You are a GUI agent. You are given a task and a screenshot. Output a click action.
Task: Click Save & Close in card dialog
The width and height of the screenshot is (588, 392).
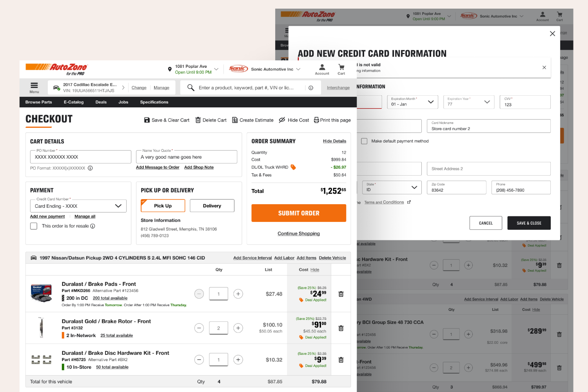pos(529,223)
